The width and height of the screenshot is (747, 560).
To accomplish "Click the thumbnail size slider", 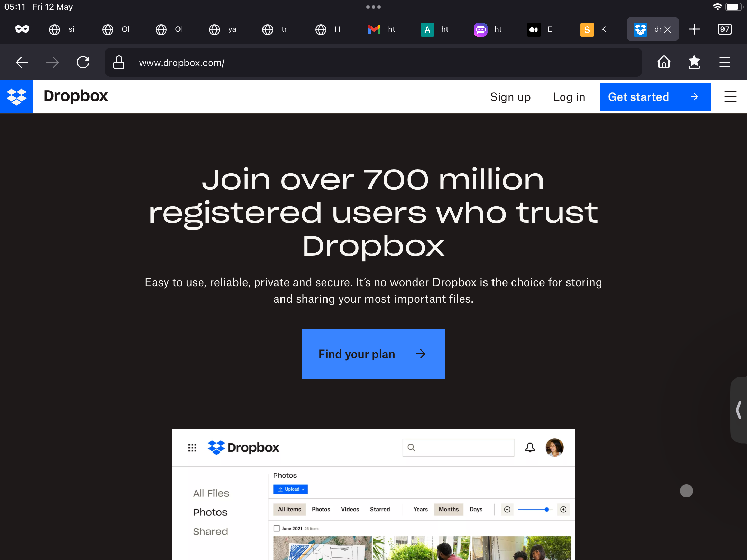I will tap(535, 510).
